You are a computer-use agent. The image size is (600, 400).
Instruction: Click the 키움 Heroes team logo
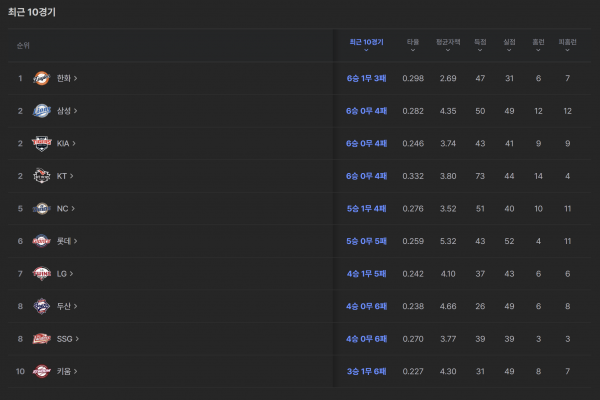[x=41, y=371]
